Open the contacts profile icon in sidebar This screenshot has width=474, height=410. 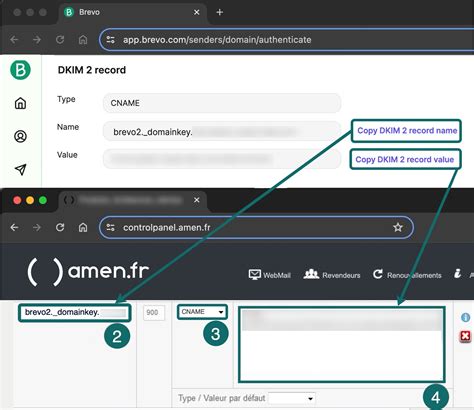coord(20,136)
